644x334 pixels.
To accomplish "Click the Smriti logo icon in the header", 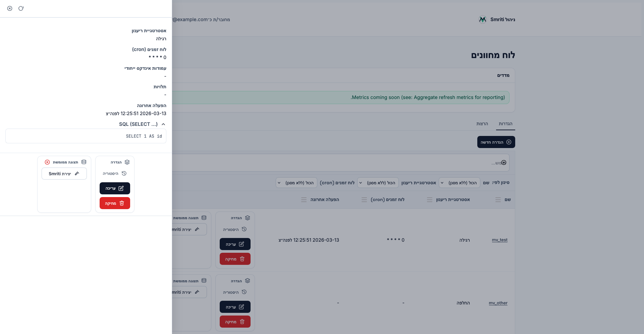I will click(482, 19).
